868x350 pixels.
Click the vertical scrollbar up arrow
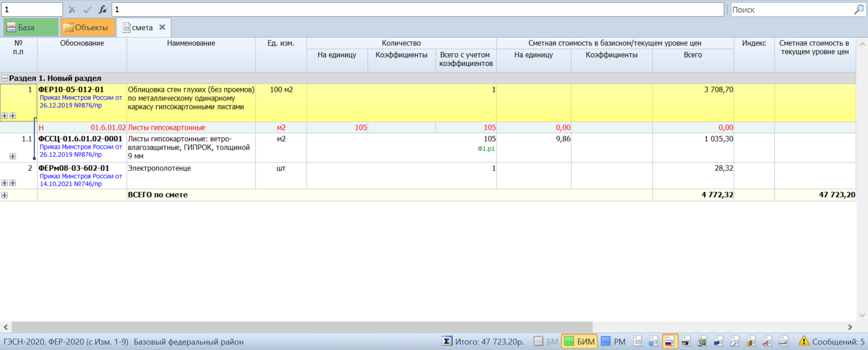click(862, 44)
